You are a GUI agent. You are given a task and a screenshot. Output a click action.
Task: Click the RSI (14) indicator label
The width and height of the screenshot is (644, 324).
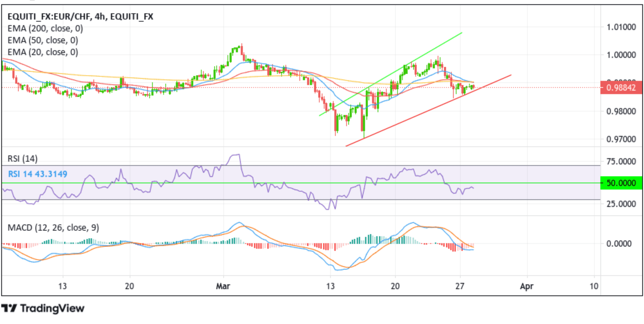click(x=23, y=159)
